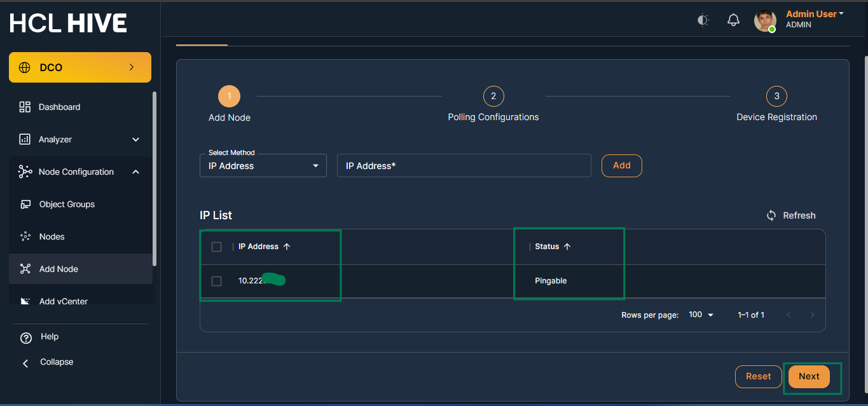Click into the IP Address input field
Image resolution: width=868 pixels, height=406 pixels.
pos(464,166)
